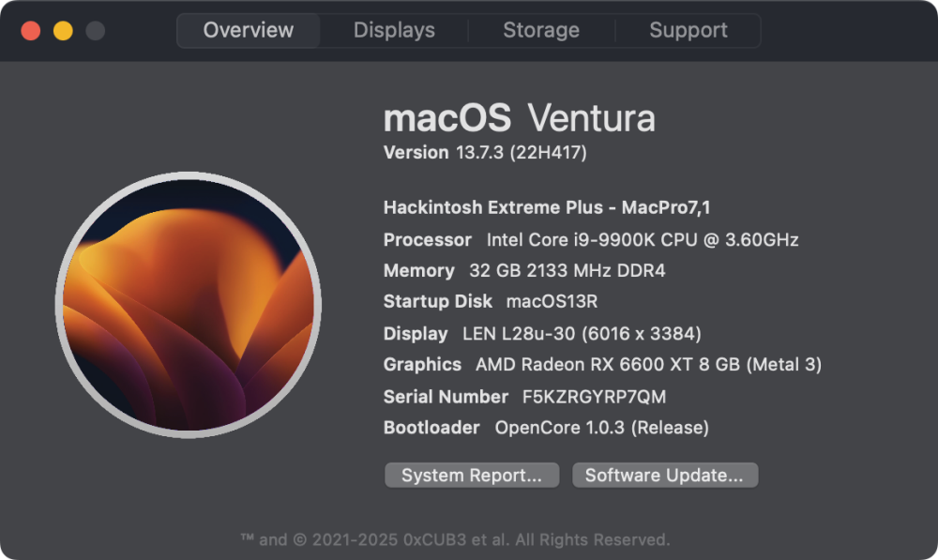Minimize the window with yellow button

(x=63, y=31)
